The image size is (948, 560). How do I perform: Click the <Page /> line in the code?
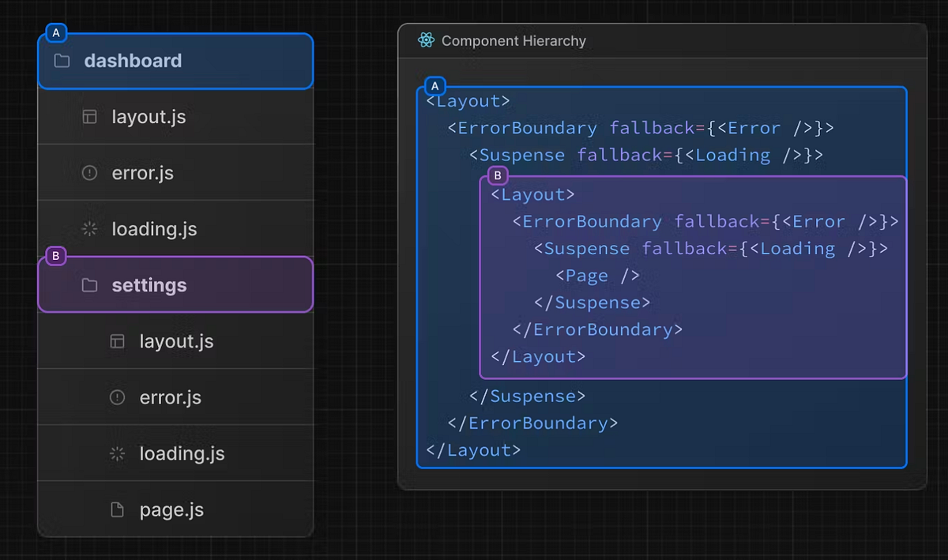(597, 276)
